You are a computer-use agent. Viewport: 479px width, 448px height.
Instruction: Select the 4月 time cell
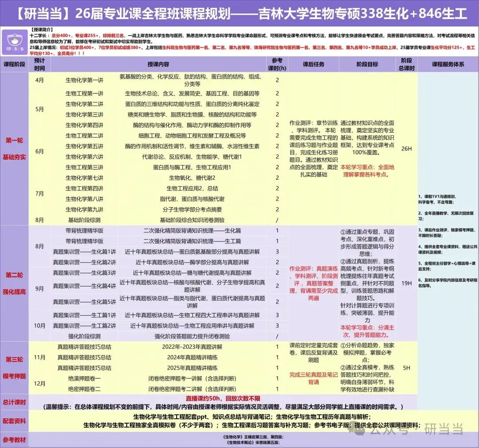[39, 80]
